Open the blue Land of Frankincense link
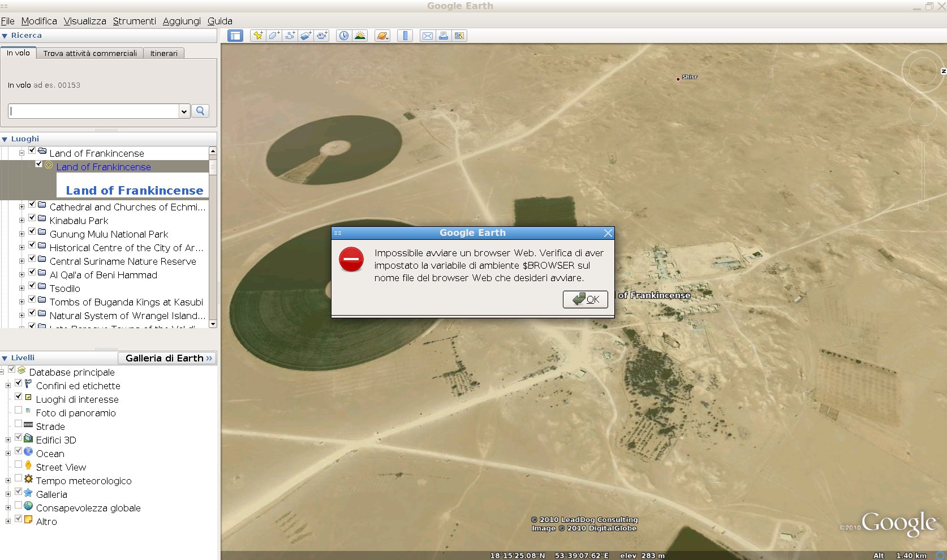This screenshot has height=560, width=947. [x=104, y=167]
